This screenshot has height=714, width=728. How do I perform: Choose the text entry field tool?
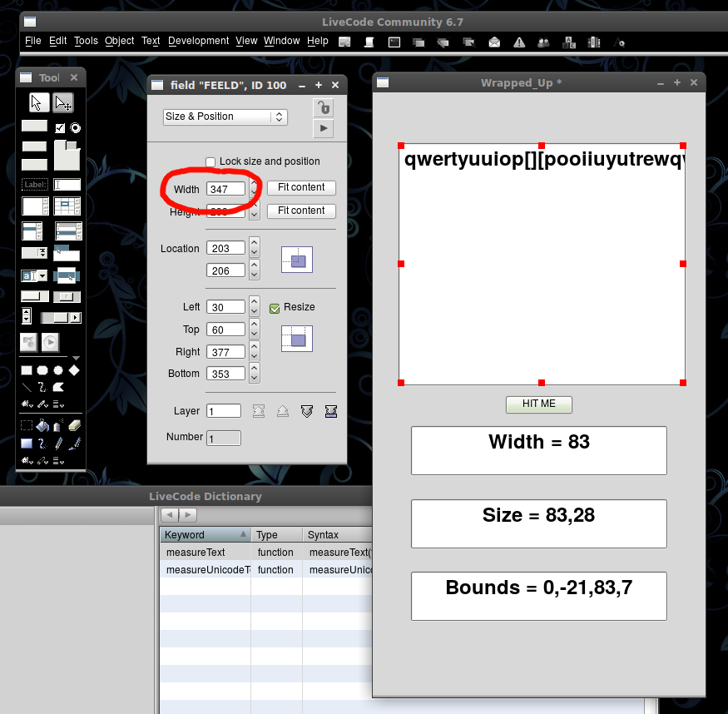[x=67, y=185]
